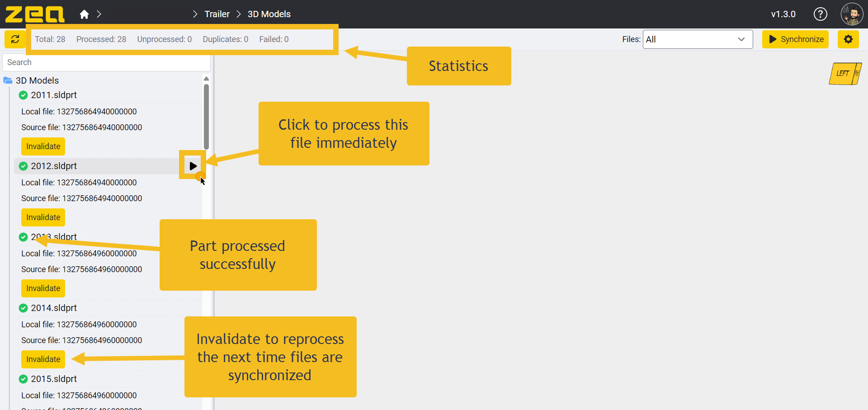
Task: Click the Zea logo
Action: pyautogui.click(x=34, y=14)
